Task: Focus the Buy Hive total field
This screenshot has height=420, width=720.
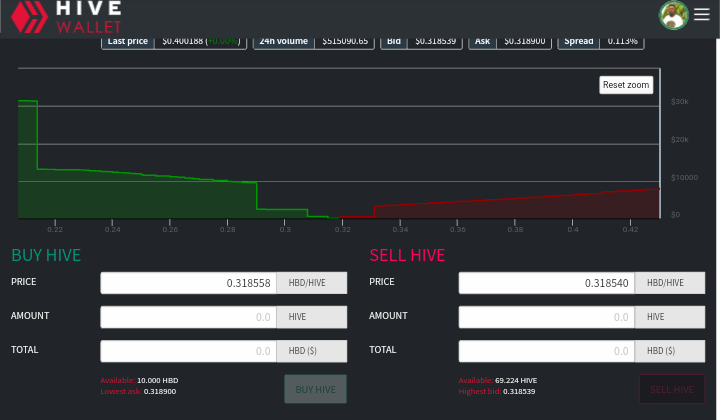Action: (188, 351)
